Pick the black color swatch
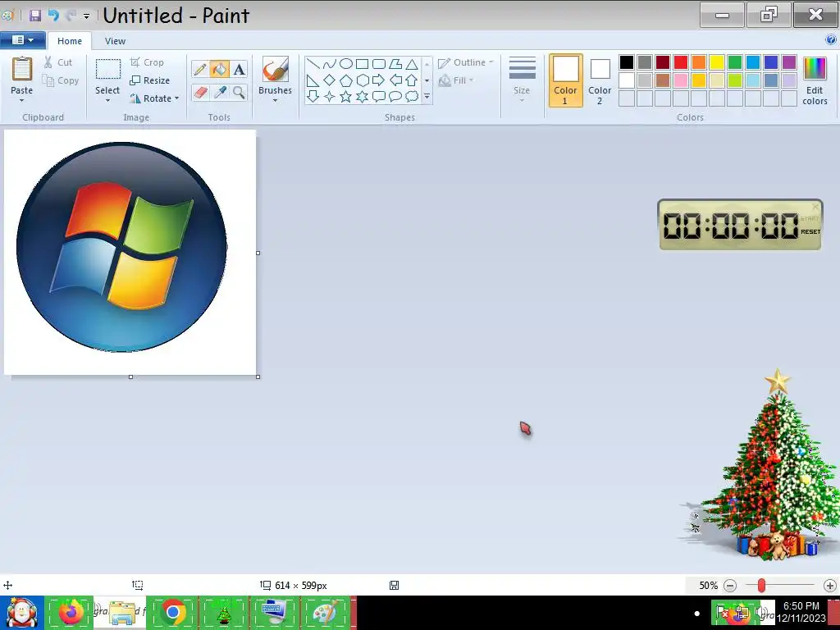 (x=627, y=62)
